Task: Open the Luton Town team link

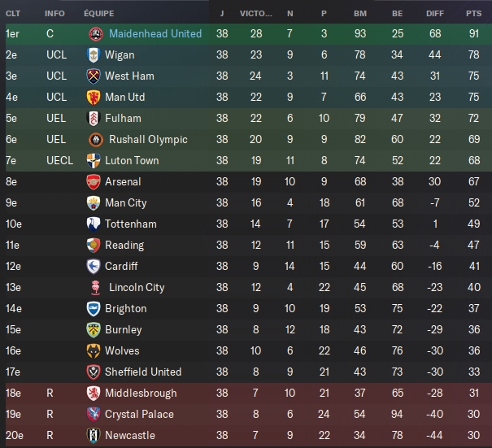Action: point(132,161)
